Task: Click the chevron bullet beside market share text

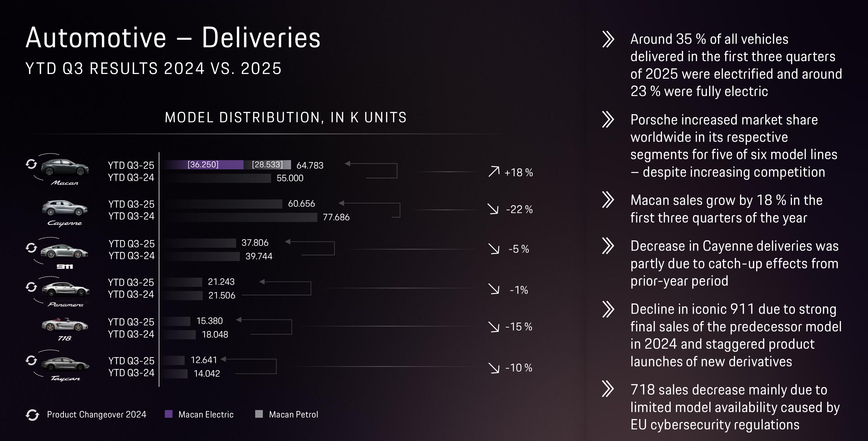Action: [608, 119]
